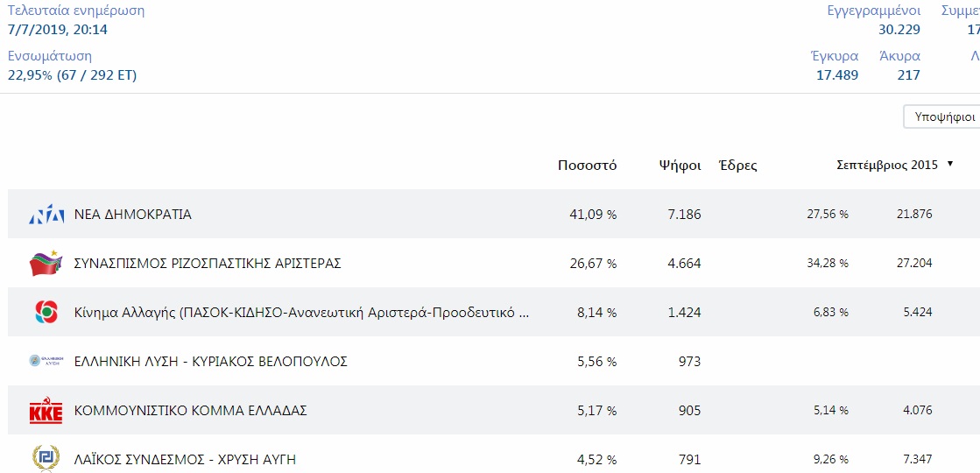The image size is (980, 473).
Task: Click the Ποσοστό column header
Action: tap(587, 166)
